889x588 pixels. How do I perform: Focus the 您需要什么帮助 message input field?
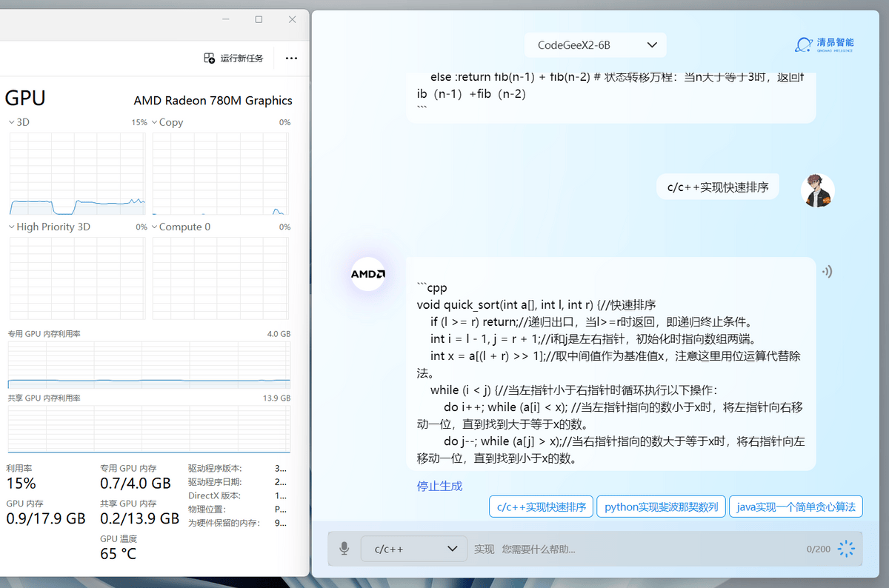pos(637,549)
